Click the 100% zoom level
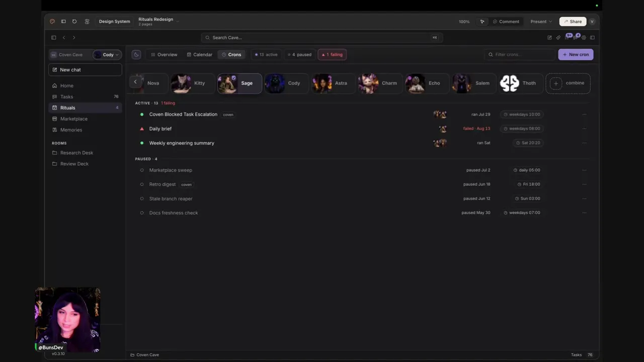Viewport: 644px width, 362px height. click(464, 22)
